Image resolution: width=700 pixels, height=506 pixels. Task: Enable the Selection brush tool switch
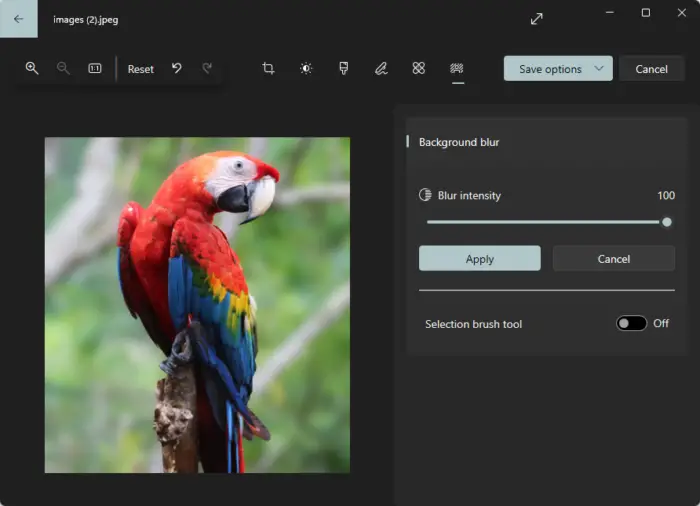[x=631, y=323]
